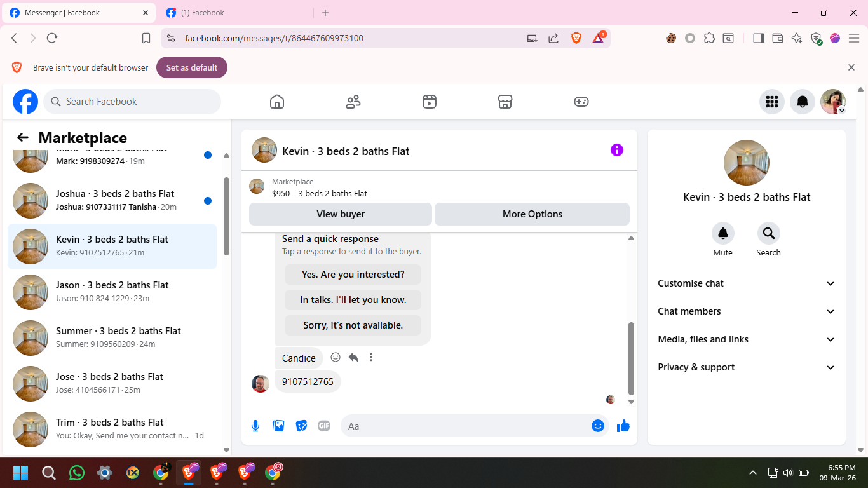Expand Customise chat section
868x488 pixels.
tap(747, 283)
